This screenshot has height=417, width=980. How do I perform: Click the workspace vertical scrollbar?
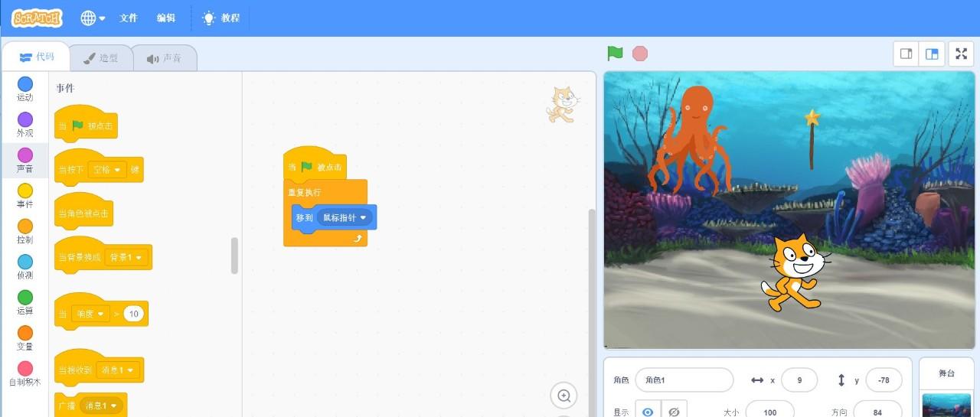[x=591, y=314]
